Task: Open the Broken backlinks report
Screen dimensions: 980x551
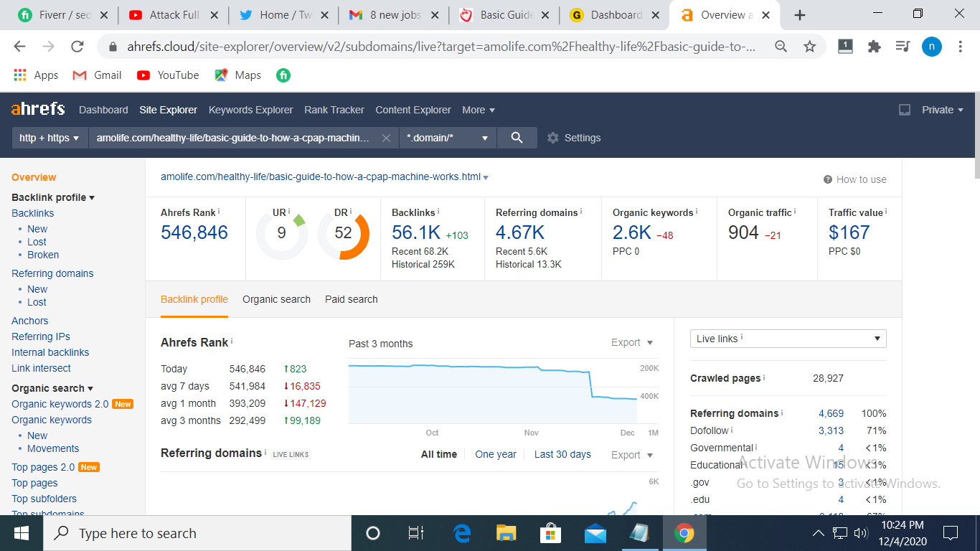Action: 43,255
